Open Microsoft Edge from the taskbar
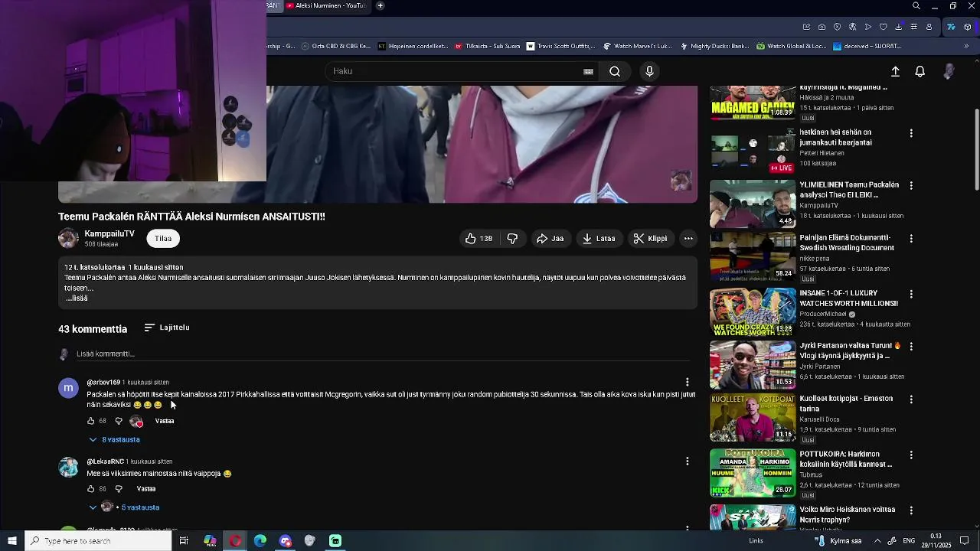This screenshot has height=551, width=980. coord(260,541)
